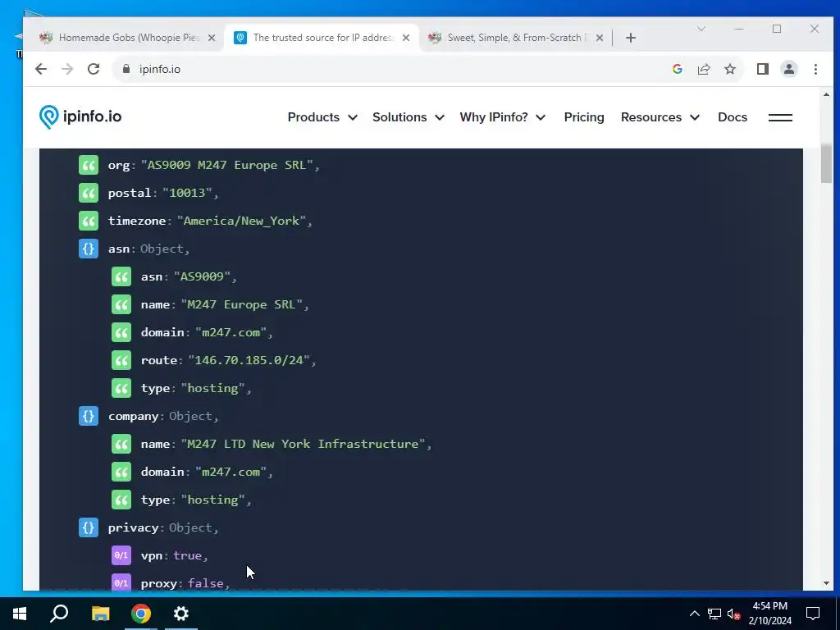840x630 pixels.
Task: Collapse the privacy Object braces icon
Action: [x=89, y=527]
